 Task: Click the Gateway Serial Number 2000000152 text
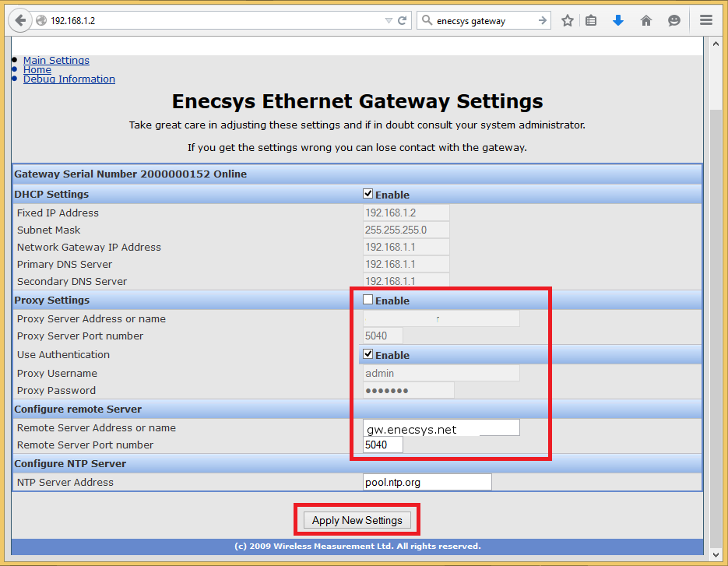click(x=131, y=174)
